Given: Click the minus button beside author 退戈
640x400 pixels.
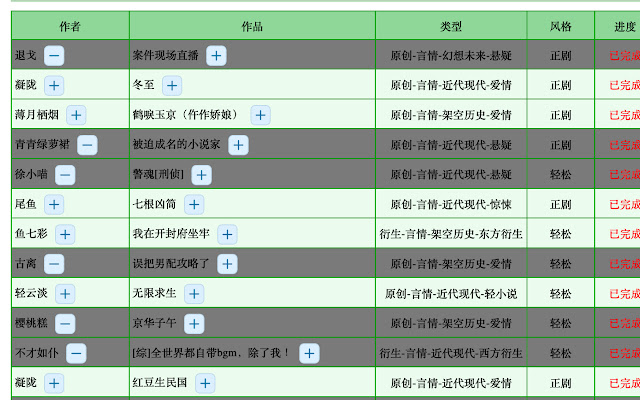Looking at the screenshot, I should [x=54, y=56].
